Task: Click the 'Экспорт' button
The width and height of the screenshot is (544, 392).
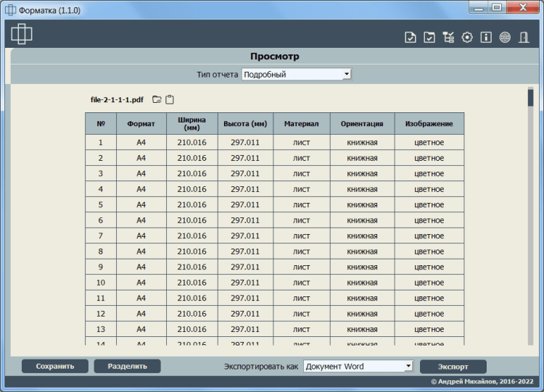Action: (x=453, y=367)
